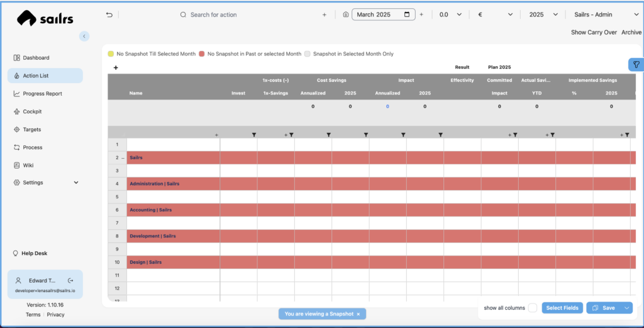Click the home icon beside the month field
Image resolution: width=644 pixels, height=328 pixels.
[x=345, y=14]
